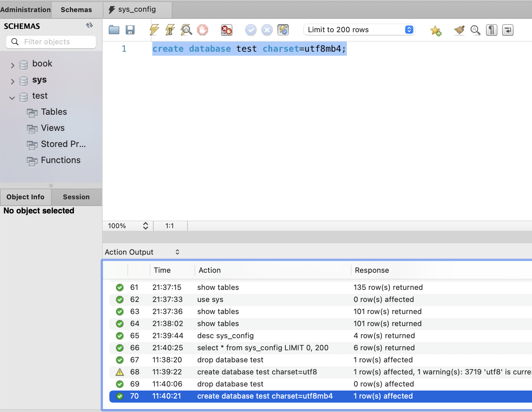Execute the query with lightning bolt
The width and height of the screenshot is (532, 412).
click(x=154, y=30)
